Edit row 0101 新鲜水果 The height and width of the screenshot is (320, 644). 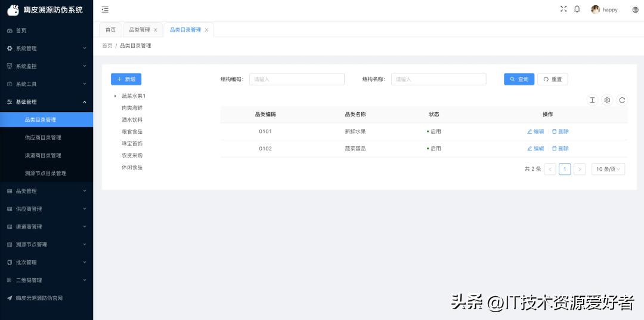[535, 131]
